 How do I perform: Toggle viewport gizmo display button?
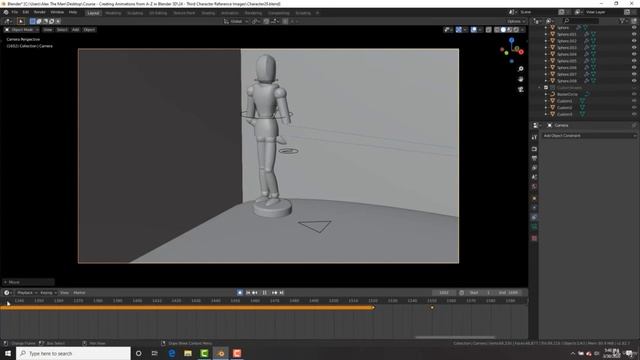459,30
